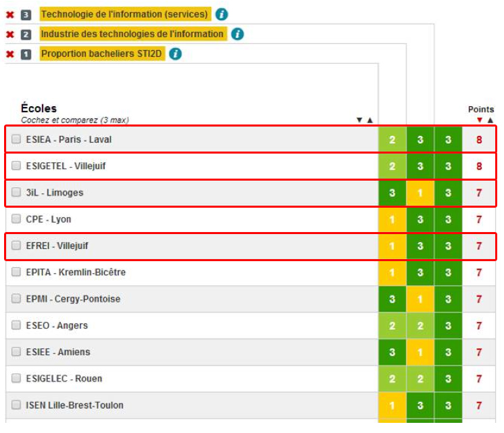Show info for Proportion bacheliers STI2D
The height and width of the screenshot is (433, 504).
pos(175,53)
